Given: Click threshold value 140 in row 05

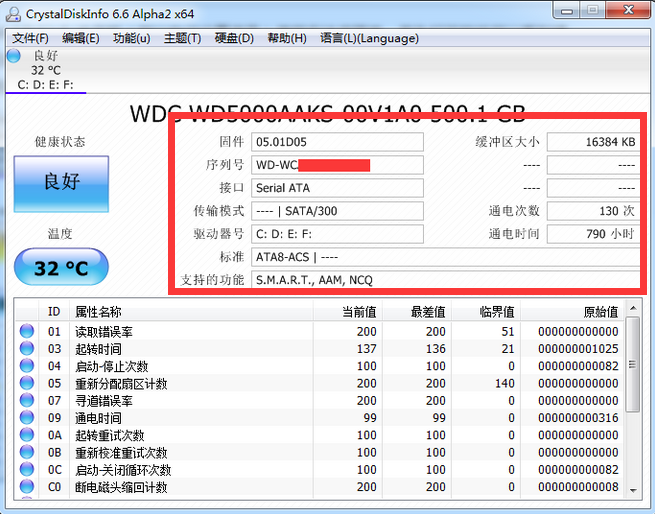Looking at the screenshot, I should [505, 383].
